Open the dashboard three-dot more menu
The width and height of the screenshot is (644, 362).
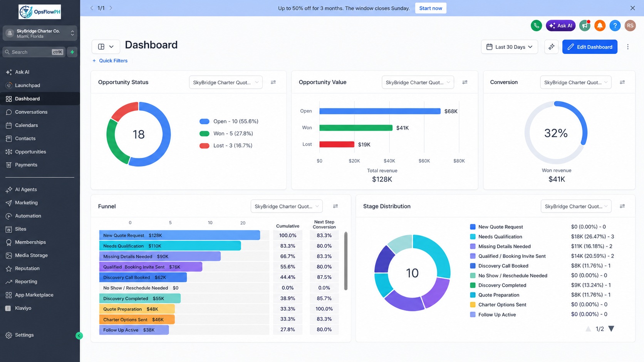click(x=628, y=47)
